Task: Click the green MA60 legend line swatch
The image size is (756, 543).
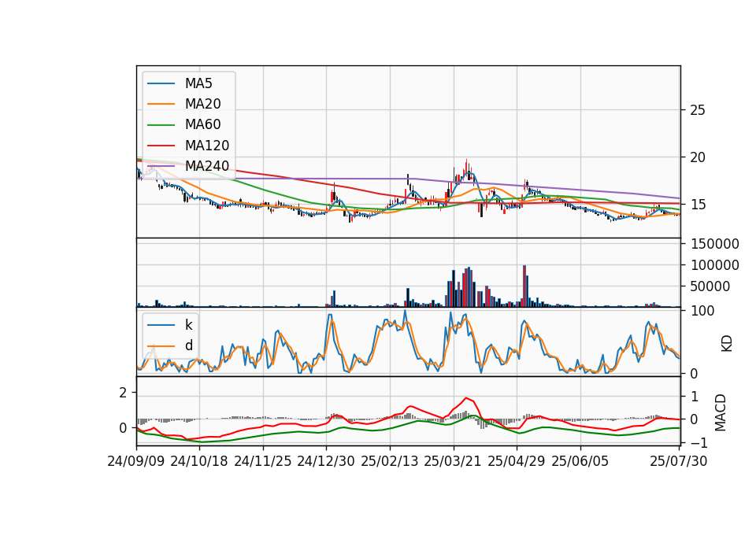Action: [x=161, y=125]
